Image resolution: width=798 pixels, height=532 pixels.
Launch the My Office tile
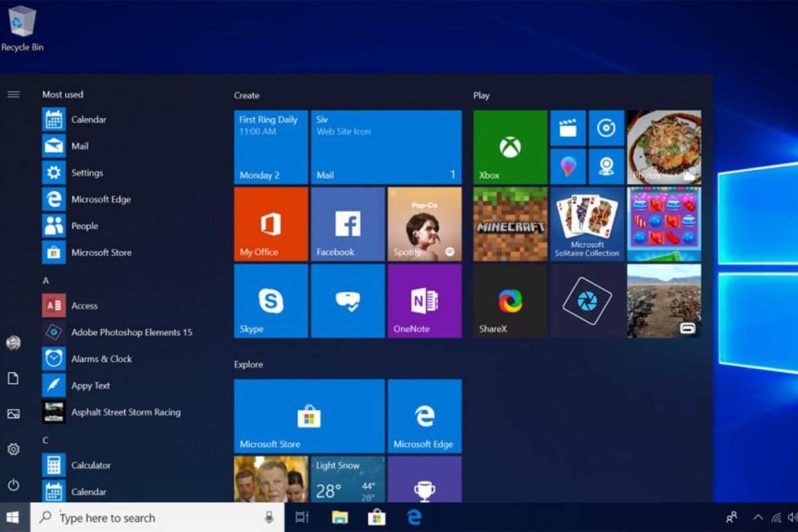click(271, 224)
